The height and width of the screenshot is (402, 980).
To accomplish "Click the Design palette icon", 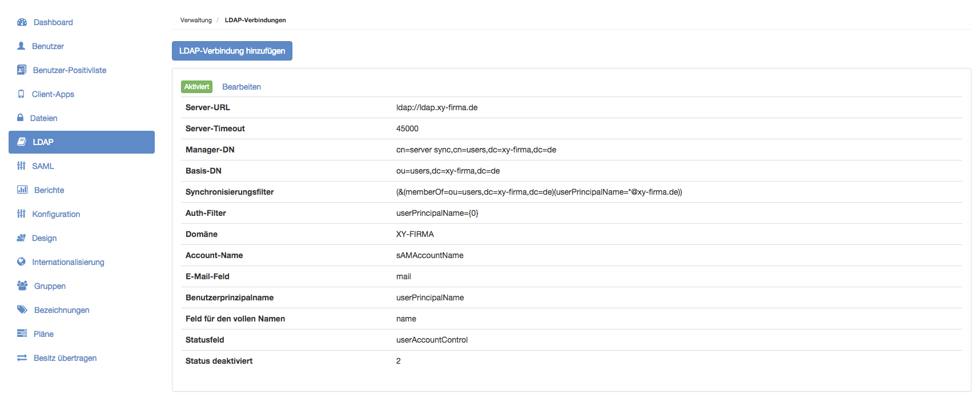I will coord(21,238).
